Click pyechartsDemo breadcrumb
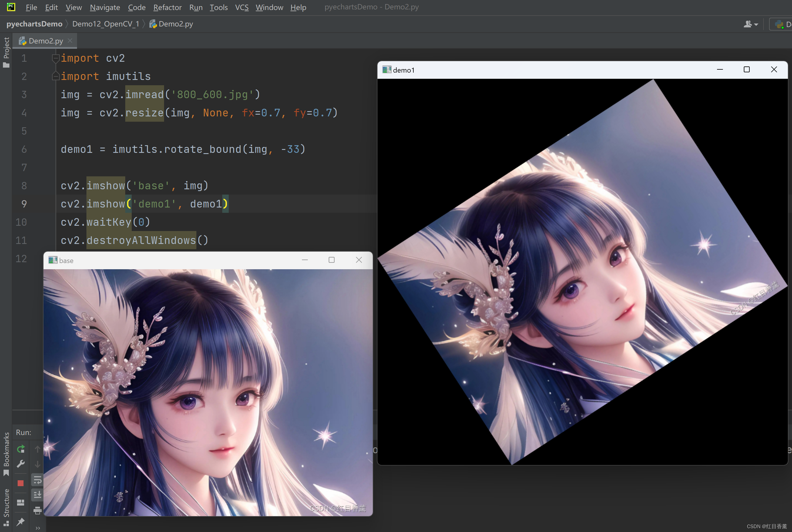This screenshot has height=532, width=792. tap(34, 24)
